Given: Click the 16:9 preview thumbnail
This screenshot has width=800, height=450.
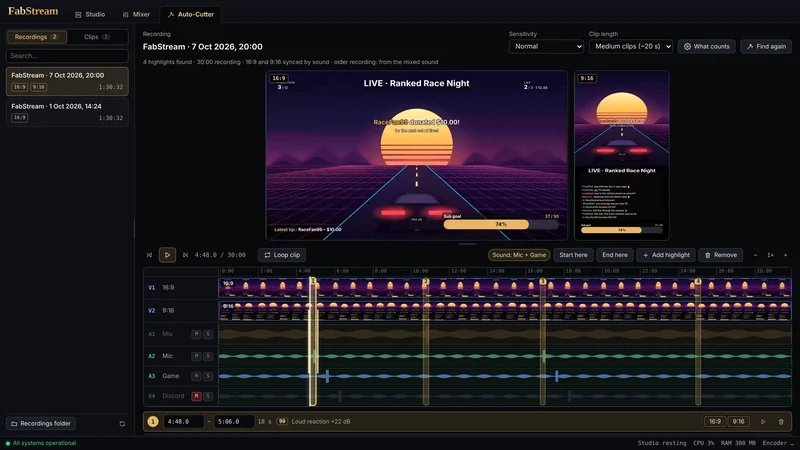Looking at the screenshot, I should coord(416,155).
